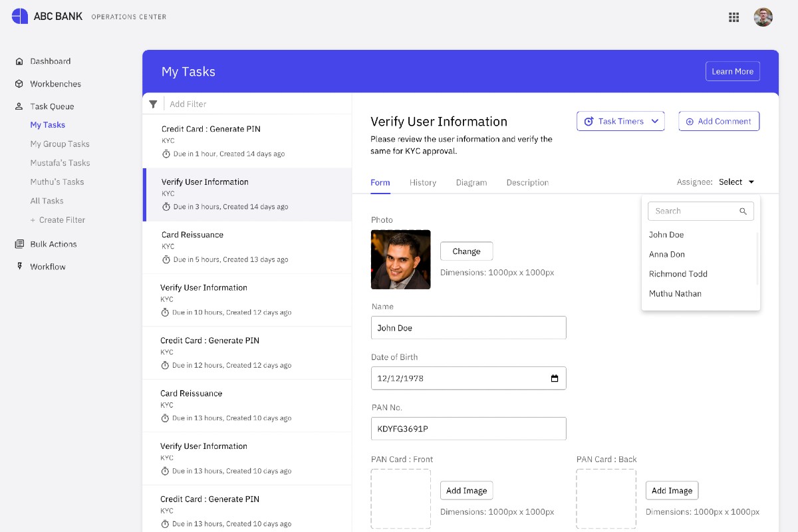Click the Add Comment button
798x532 pixels.
click(x=718, y=121)
